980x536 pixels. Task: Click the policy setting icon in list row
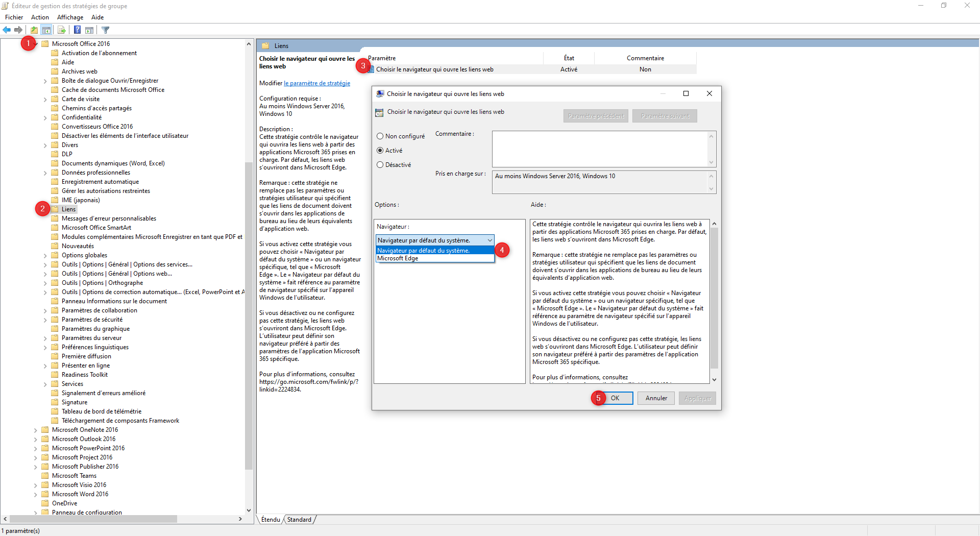[371, 69]
